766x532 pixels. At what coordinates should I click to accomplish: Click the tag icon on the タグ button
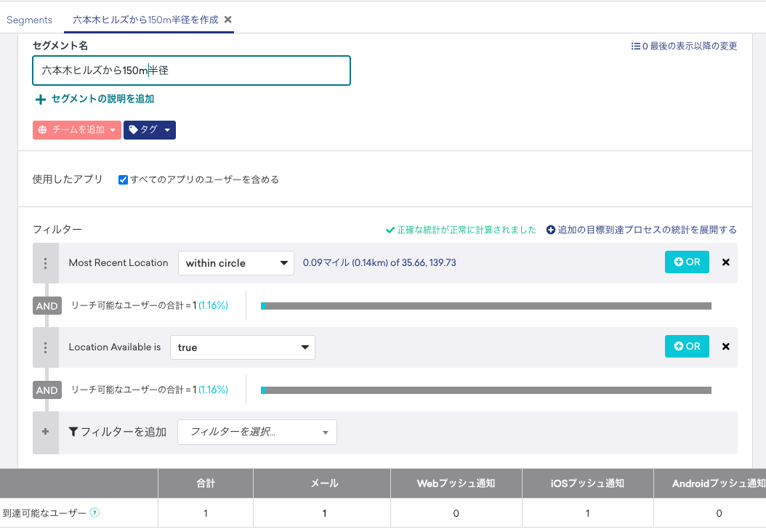tap(136, 129)
